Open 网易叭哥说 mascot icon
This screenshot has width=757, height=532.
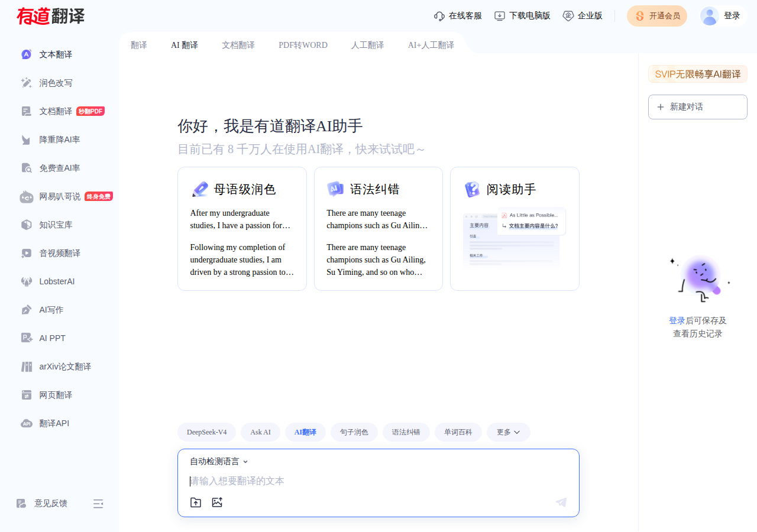pos(26,196)
